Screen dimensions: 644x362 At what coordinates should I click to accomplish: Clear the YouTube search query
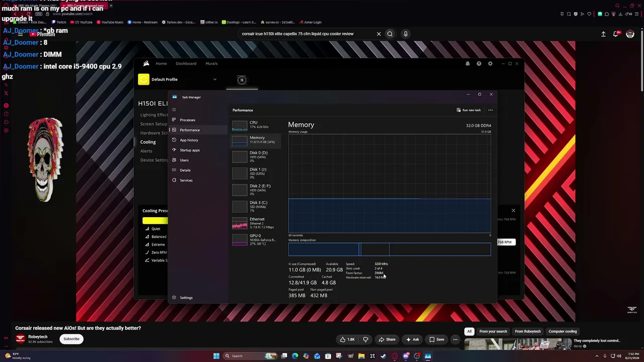[x=379, y=34]
